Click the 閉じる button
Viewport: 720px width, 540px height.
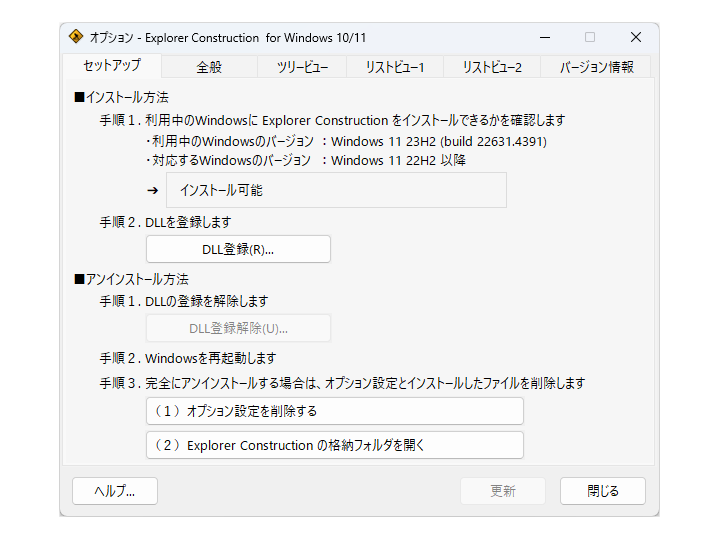603,491
